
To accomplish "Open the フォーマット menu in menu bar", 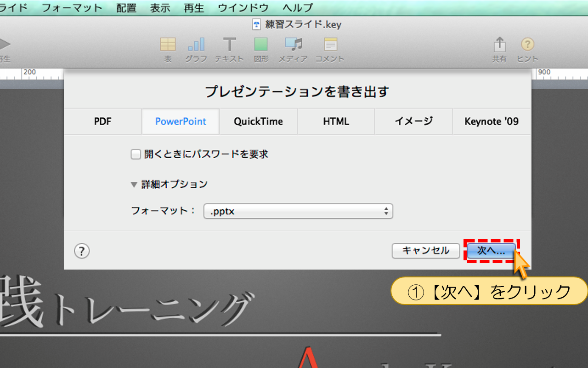I will tap(72, 8).
